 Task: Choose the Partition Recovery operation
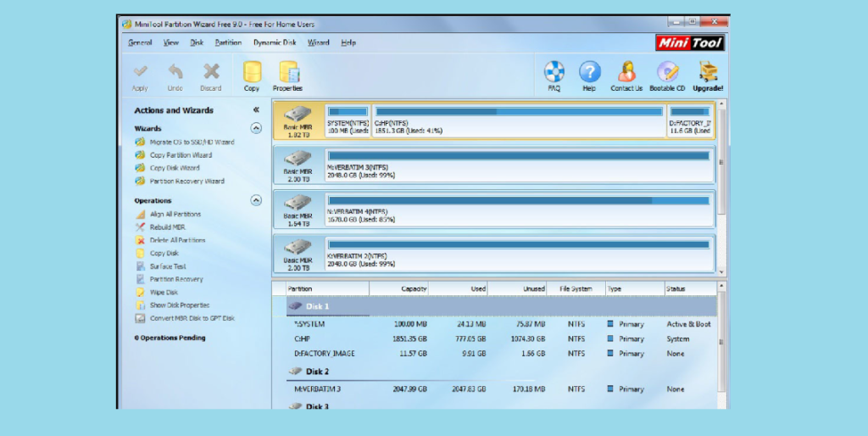pos(176,279)
